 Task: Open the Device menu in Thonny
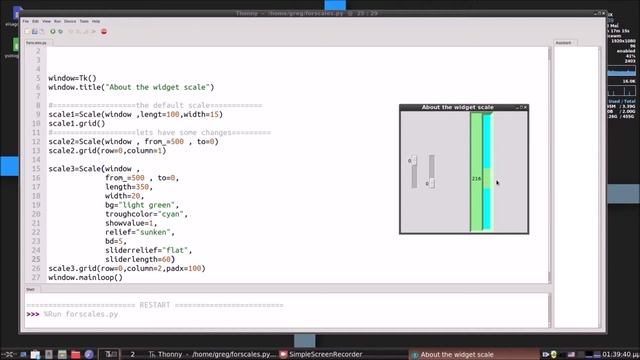70,21
